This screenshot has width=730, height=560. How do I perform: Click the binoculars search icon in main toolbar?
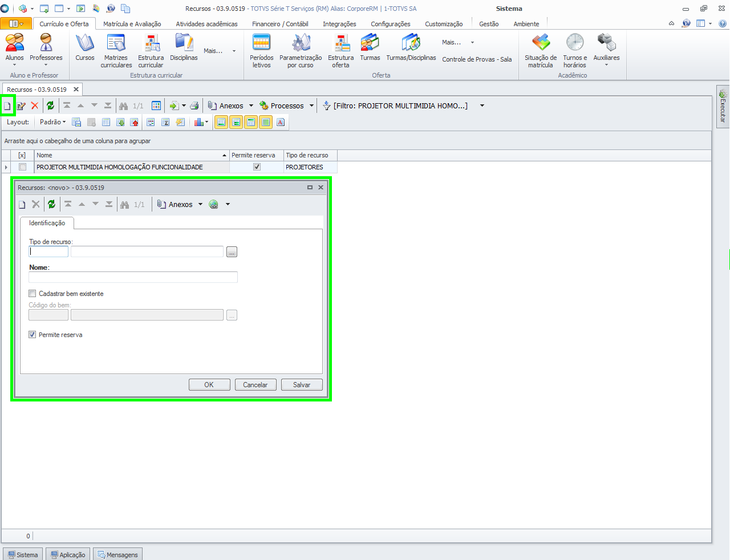point(124,105)
